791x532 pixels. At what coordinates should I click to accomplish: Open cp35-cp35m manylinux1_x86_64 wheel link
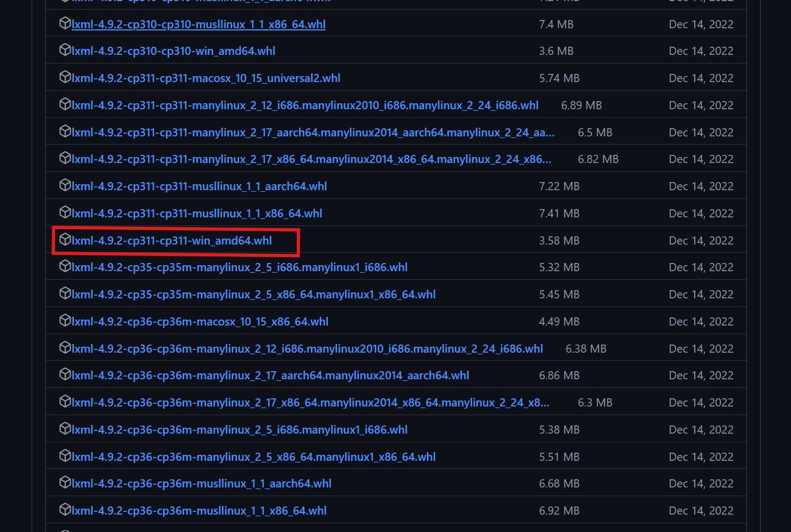click(x=254, y=295)
